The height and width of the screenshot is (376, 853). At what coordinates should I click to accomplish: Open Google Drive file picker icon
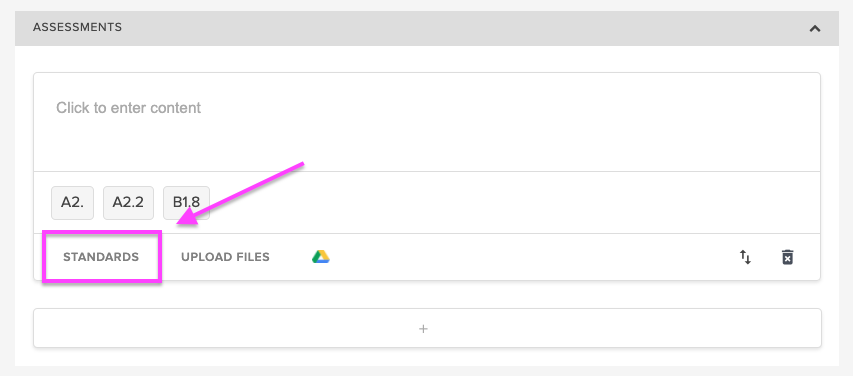(321, 257)
